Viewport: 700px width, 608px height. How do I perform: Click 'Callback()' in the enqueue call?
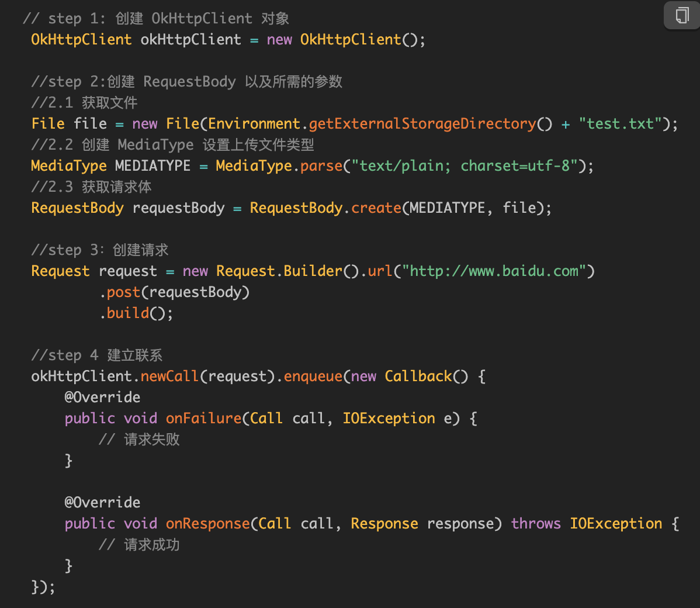(427, 376)
